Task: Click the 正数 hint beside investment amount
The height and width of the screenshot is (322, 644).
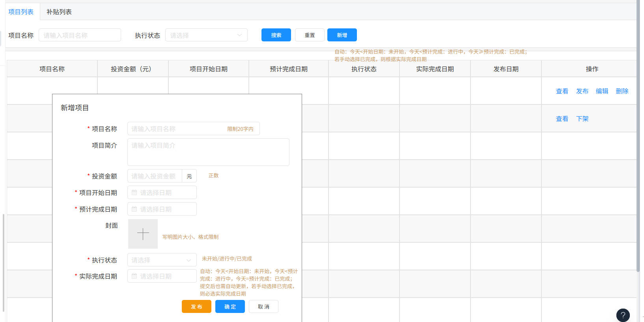Action: (x=213, y=175)
